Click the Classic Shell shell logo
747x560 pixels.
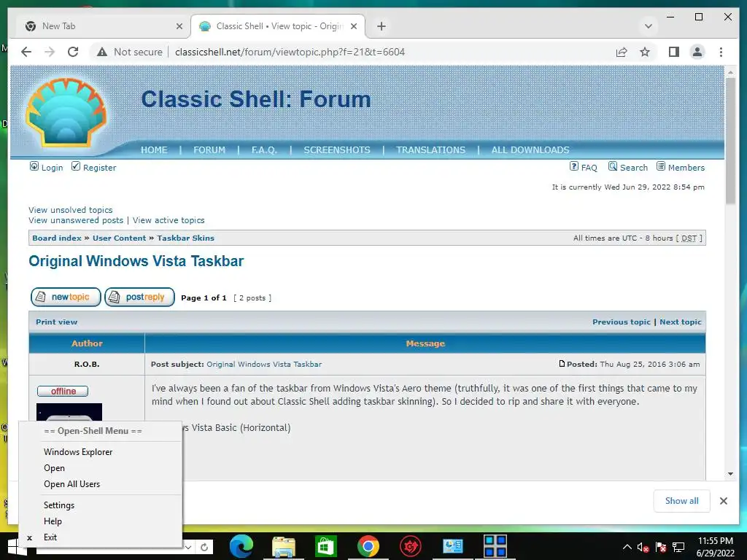click(65, 113)
